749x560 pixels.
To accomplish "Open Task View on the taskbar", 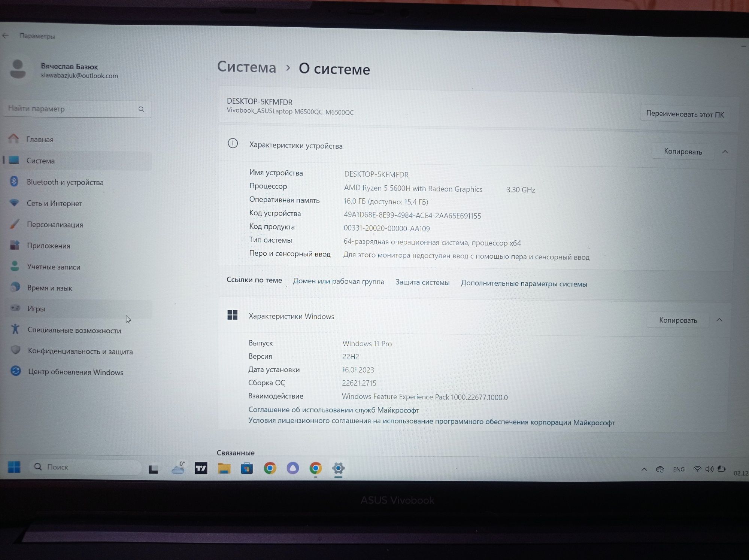I will pyautogui.click(x=153, y=469).
